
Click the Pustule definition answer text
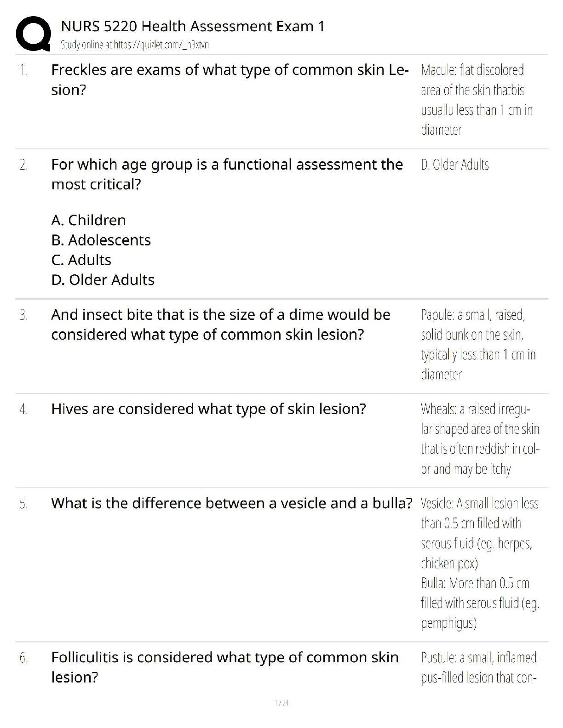478,667
